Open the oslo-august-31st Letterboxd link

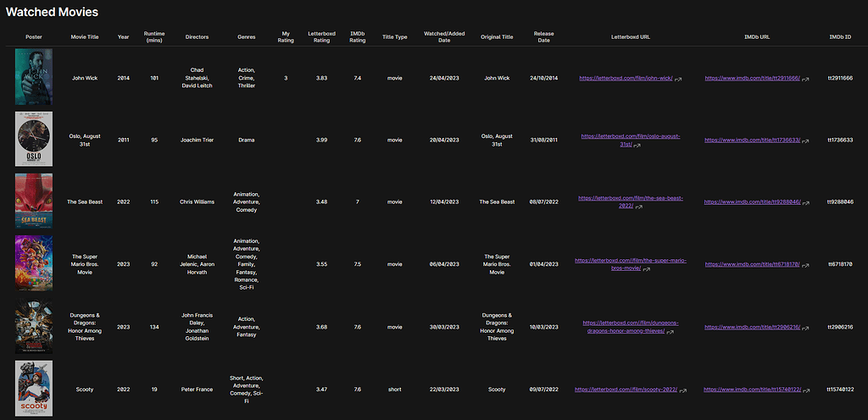(631, 140)
